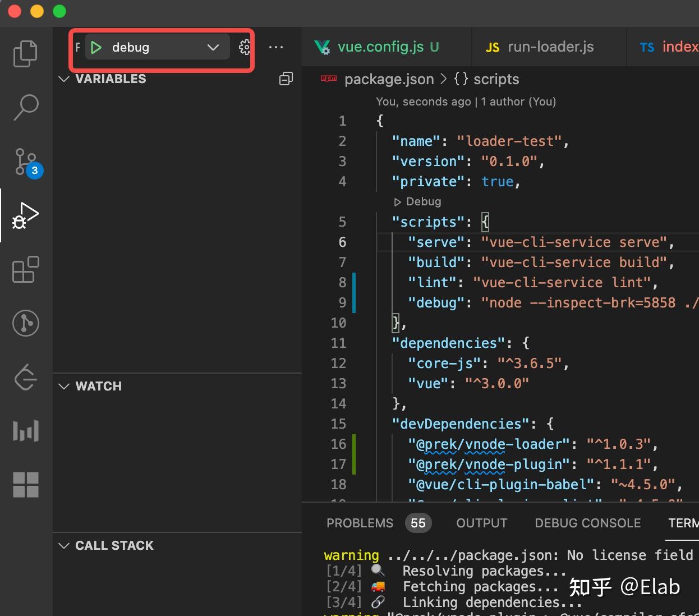Open launch configuration settings via the gear icon
This screenshot has height=616, width=699.
click(245, 47)
